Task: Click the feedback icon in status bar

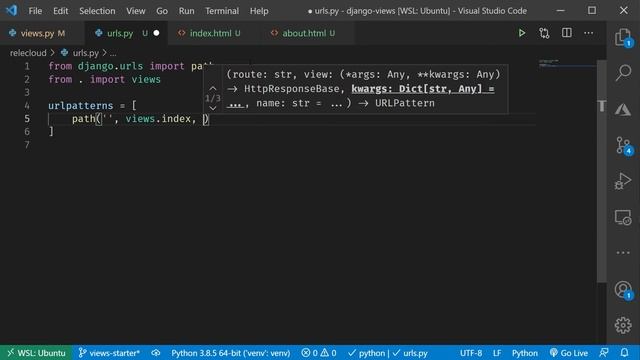Action: pyautogui.click(x=604, y=353)
